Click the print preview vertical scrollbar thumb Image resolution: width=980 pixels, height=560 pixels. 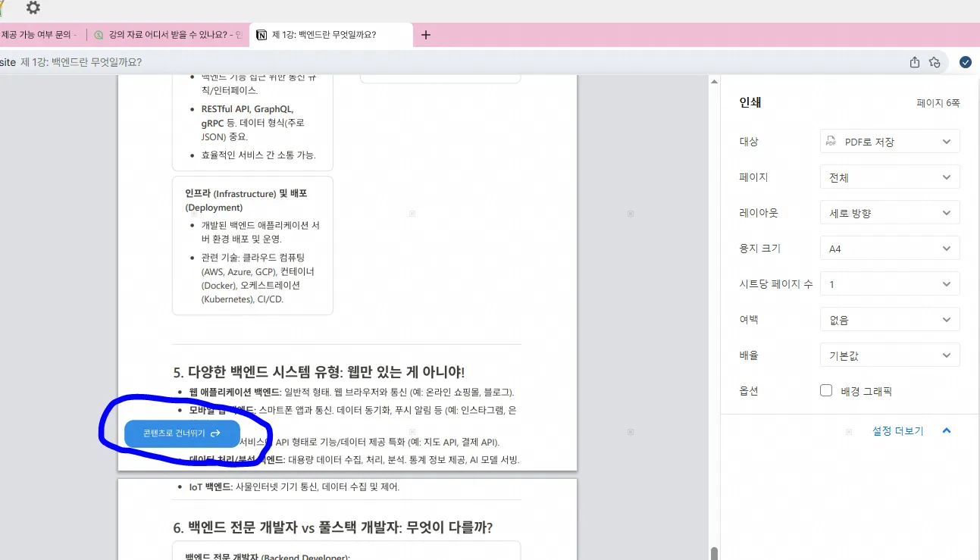coord(713,553)
